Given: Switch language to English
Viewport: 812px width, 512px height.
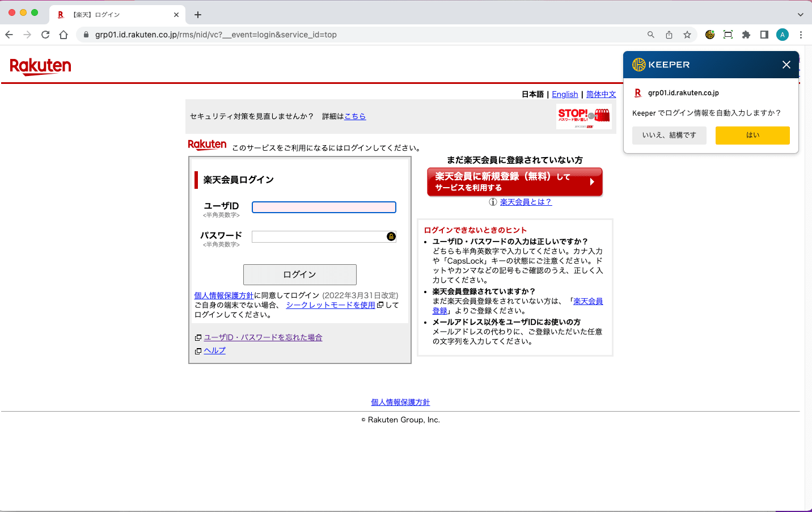Looking at the screenshot, I should [x=565, y=95].
